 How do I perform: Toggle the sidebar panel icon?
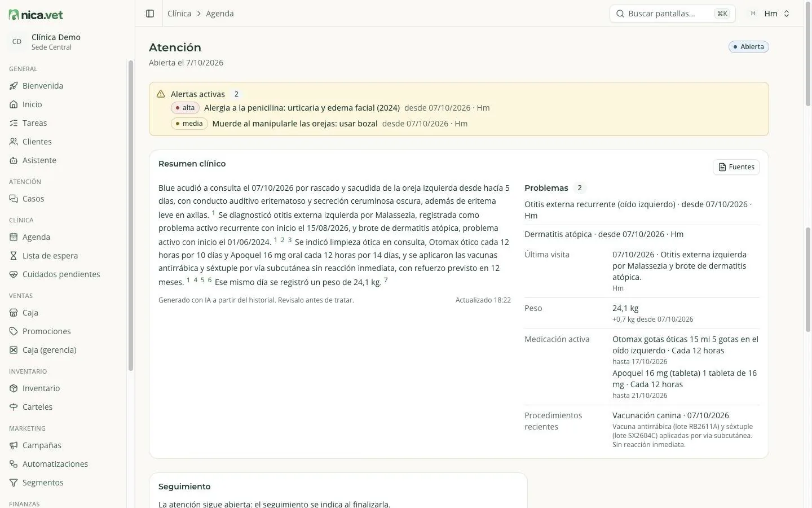click(x=150, y=14)
